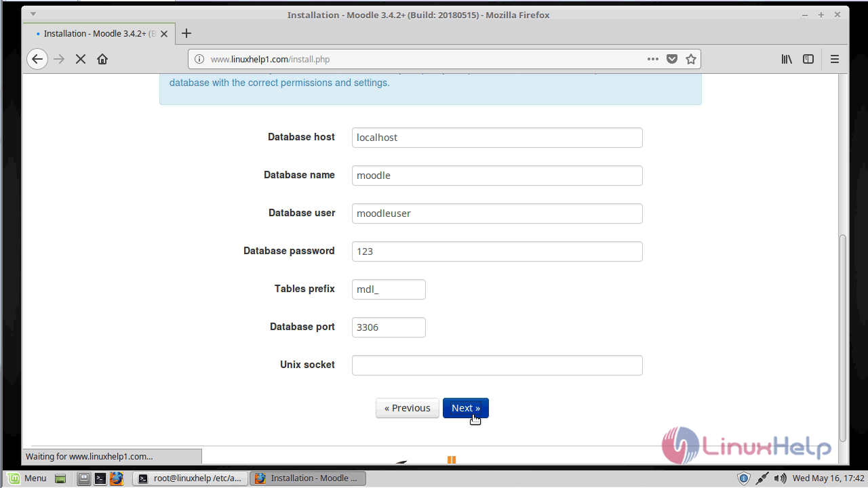The height and width of the screenshot is (488, 868).
Task: Focus the Database user field
Action: point(497,213)
